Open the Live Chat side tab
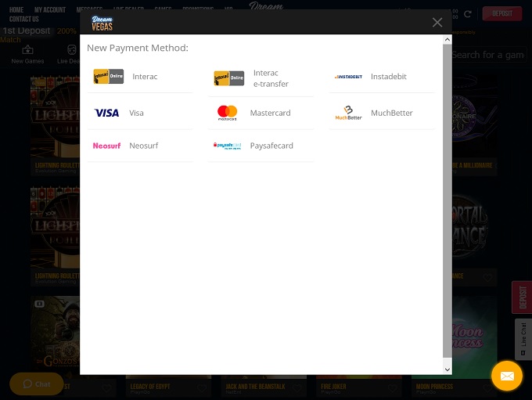Image resolution: width=532 pixels, height=400 pixels. 523,339
